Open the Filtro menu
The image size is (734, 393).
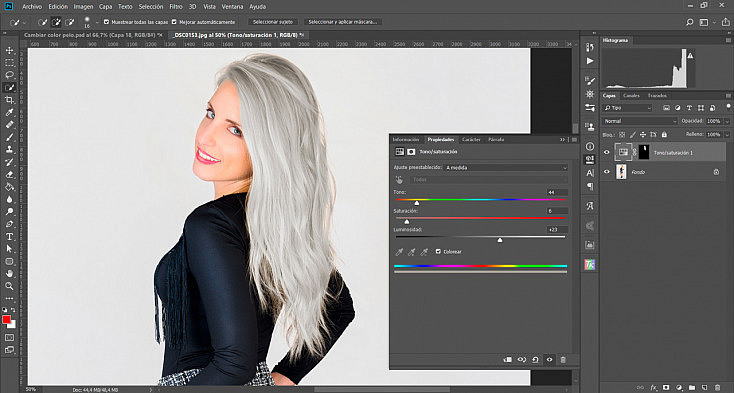(176, 7)
